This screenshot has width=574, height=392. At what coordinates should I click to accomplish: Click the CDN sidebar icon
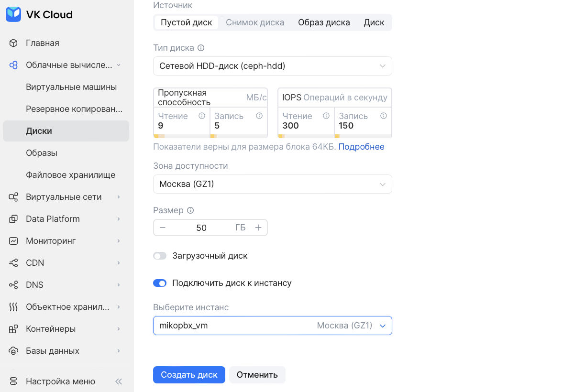click(13, 263)
